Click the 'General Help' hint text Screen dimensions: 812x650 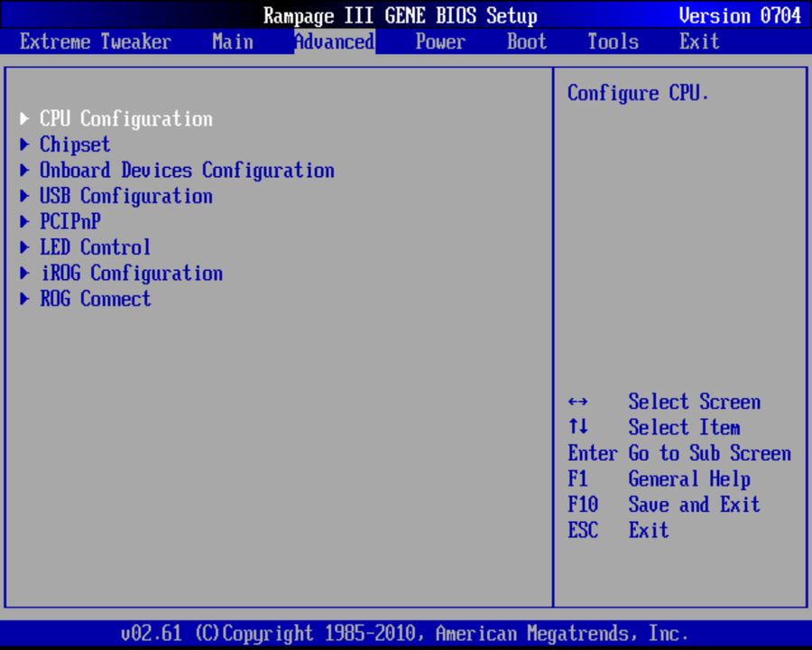[x=689, y=479]
